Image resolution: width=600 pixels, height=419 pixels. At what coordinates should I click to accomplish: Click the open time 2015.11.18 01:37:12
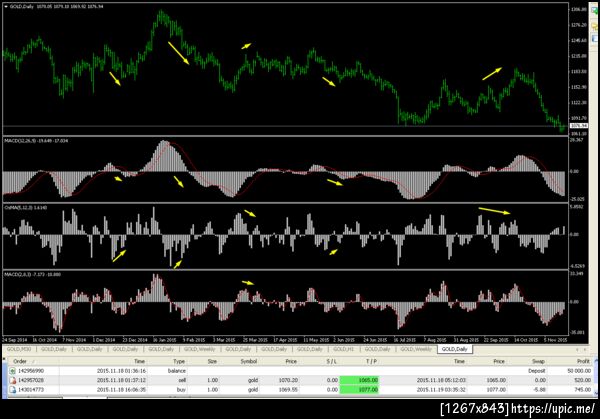click(x=121, y=380)
